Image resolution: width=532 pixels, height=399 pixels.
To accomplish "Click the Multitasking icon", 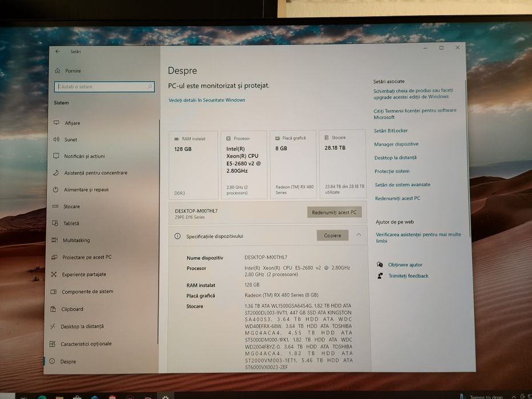I will coord(54,240).
